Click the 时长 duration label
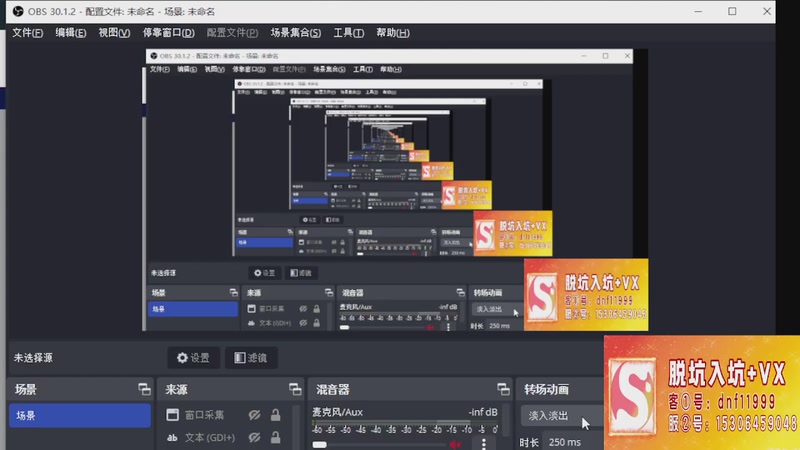 coord(529,442)
